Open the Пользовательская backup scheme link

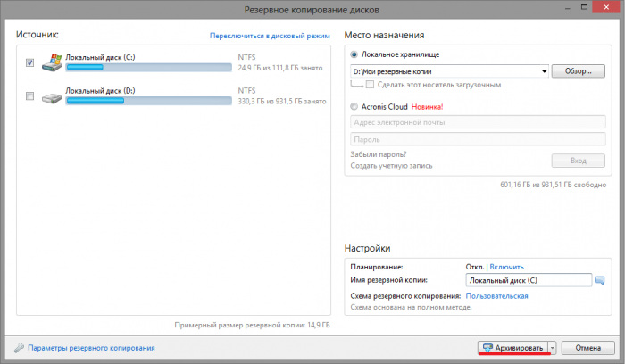coord(496,295)
